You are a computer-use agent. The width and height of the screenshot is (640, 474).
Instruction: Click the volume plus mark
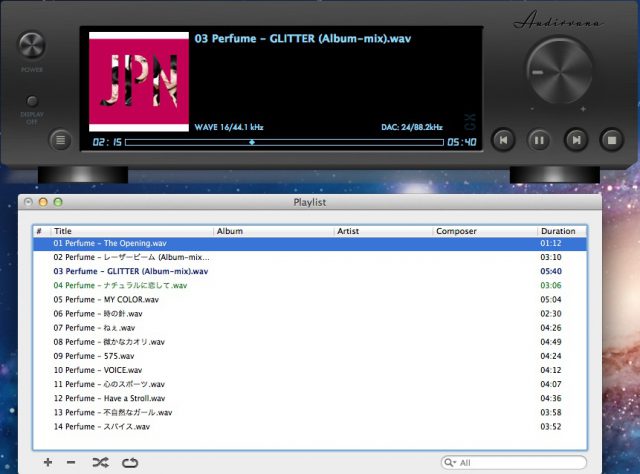[583, 109]
